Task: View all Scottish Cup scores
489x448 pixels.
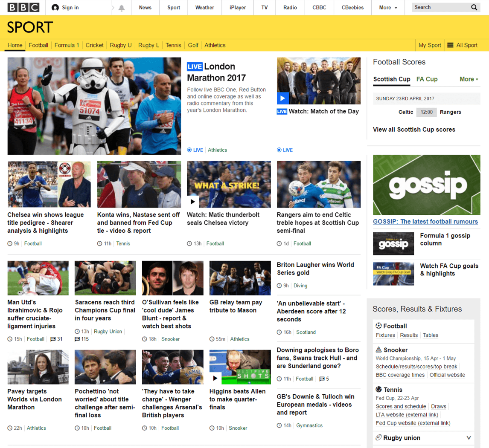Action: tap(414, 130)
